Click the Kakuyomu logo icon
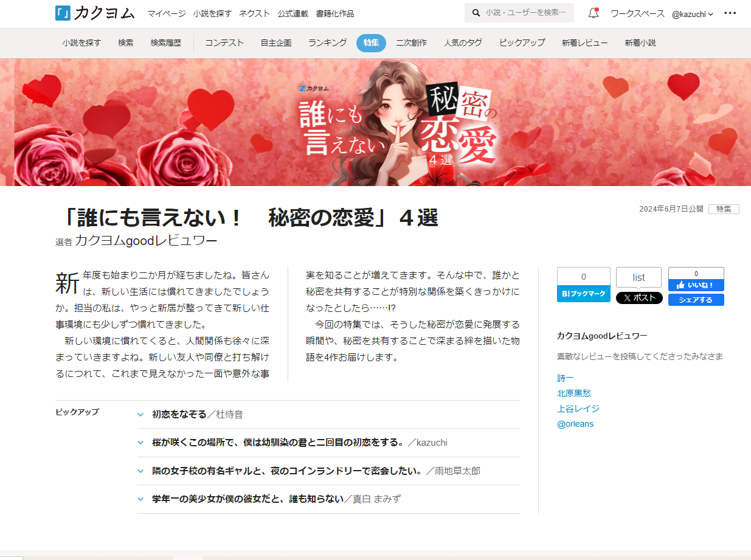 [x=63, y=13]
